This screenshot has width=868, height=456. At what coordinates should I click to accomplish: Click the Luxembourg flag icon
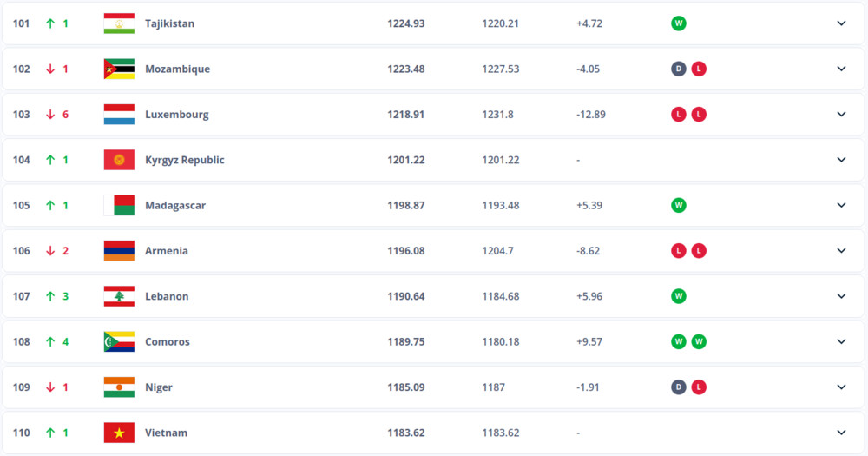pyautogui.click(x=119, y=114)
